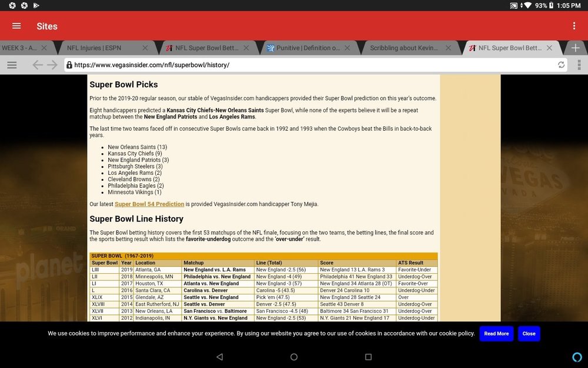Open the Super Bowl 54 Prediction link
The width and height of the screenshot is (588, 368).
[149, 204]
